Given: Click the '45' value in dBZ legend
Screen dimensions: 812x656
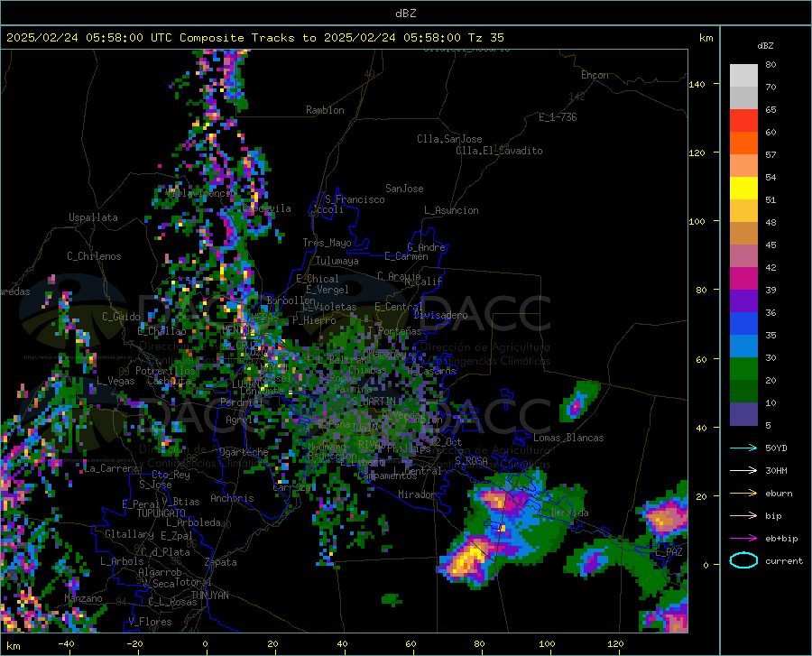Looking at the screenshot, I should tap(770, 245).
